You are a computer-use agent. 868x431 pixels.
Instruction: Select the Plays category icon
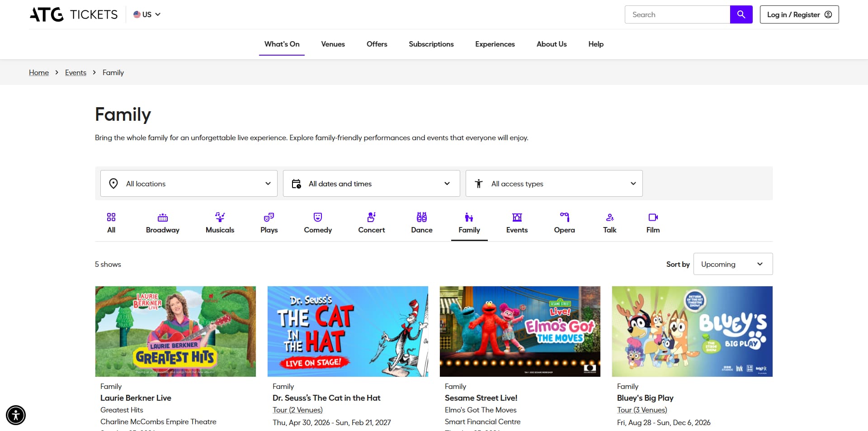click(269, 217)
